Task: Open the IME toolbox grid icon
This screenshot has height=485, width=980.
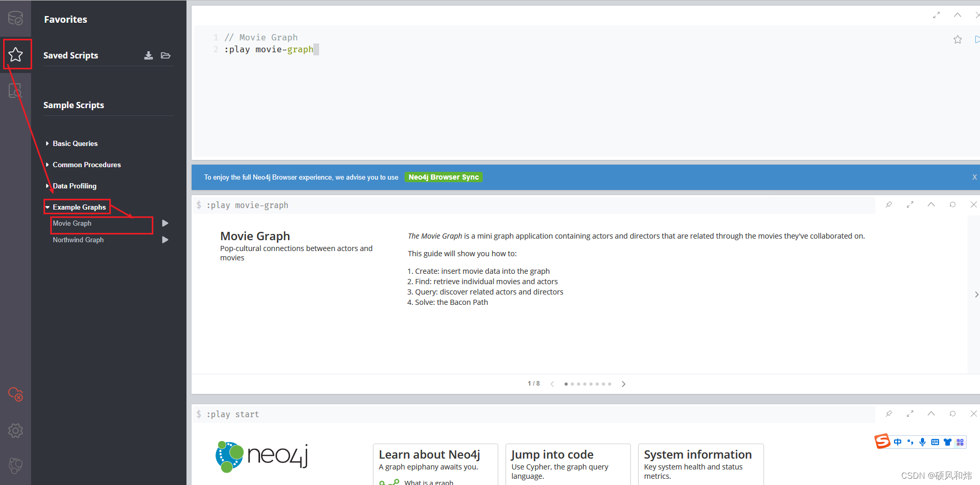Action: 960,442
